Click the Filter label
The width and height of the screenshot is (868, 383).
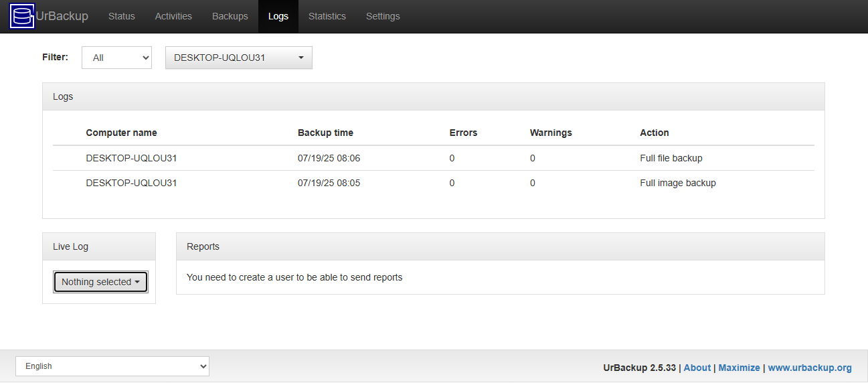(55, 57)
